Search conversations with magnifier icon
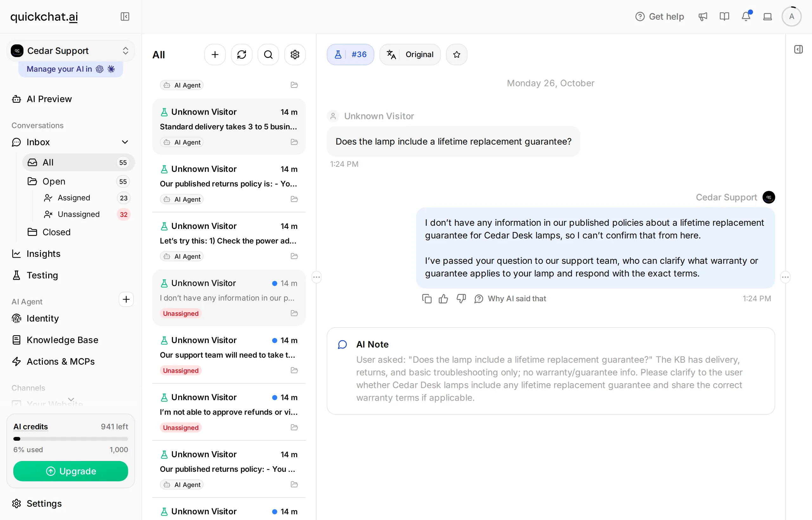Viewport: 812px width, 520px height. click(x=268, y=54)
